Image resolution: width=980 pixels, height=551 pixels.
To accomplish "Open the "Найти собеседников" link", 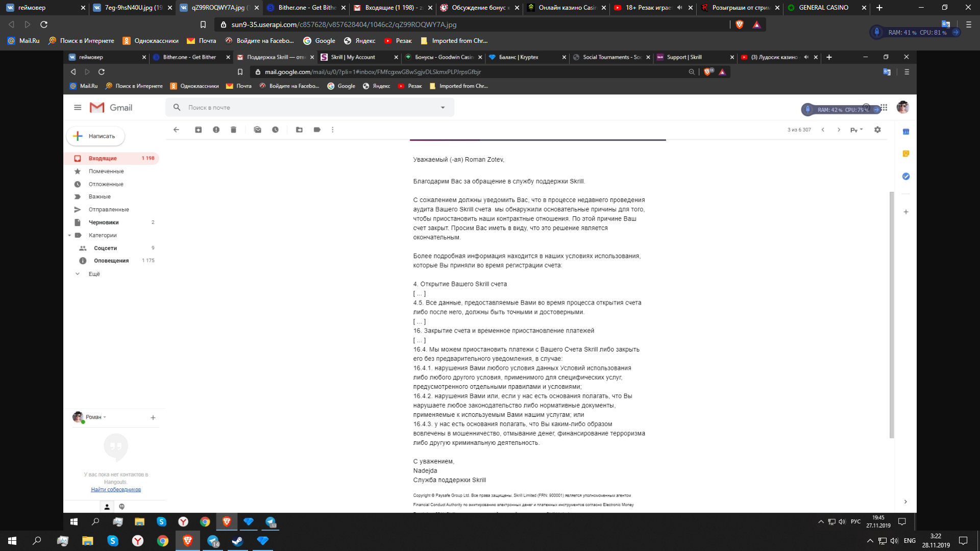I will point(115,489).
